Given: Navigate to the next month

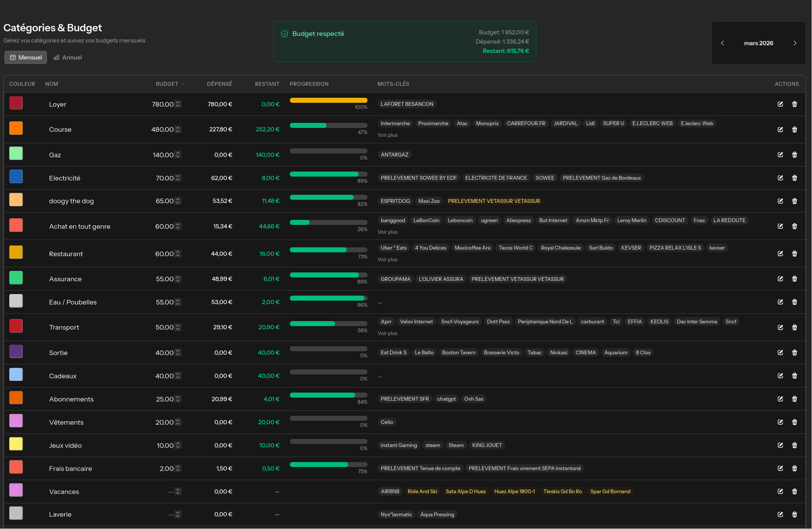Looking at the screenshot, I should tap(795, 43).
